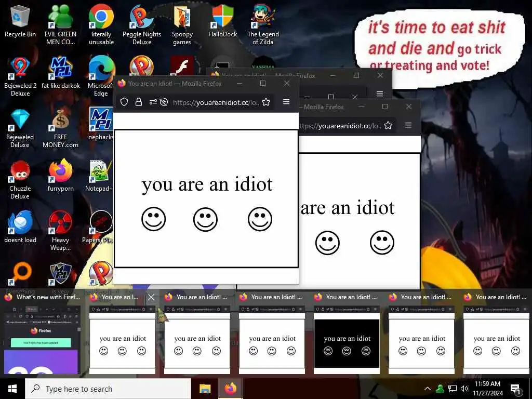Viewport: 532px width, 399px height.
Task: Open the Spoopy games folder
Action: coord(182,25)
